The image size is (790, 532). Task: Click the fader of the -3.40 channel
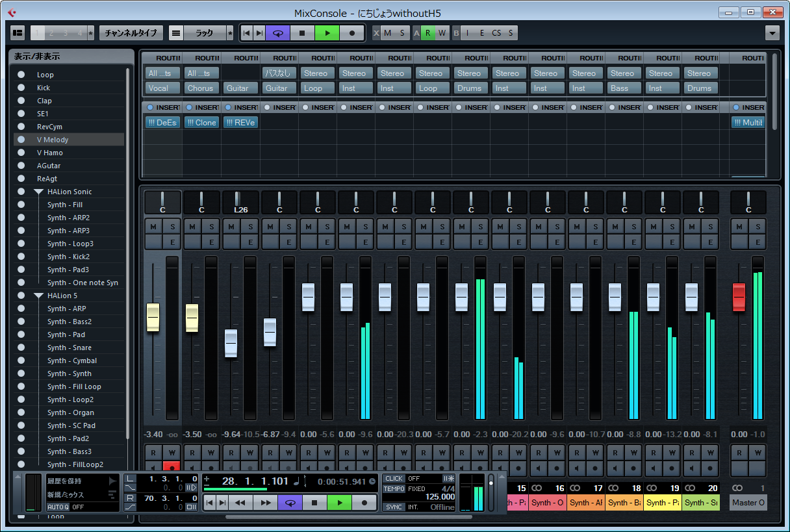click(153, 318)
